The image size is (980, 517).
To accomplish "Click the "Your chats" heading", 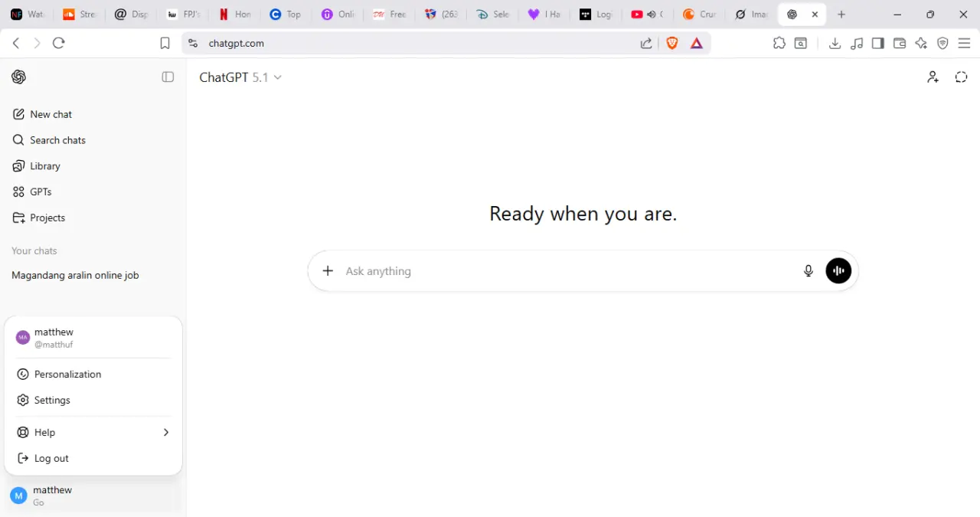I will pos(34,251).
